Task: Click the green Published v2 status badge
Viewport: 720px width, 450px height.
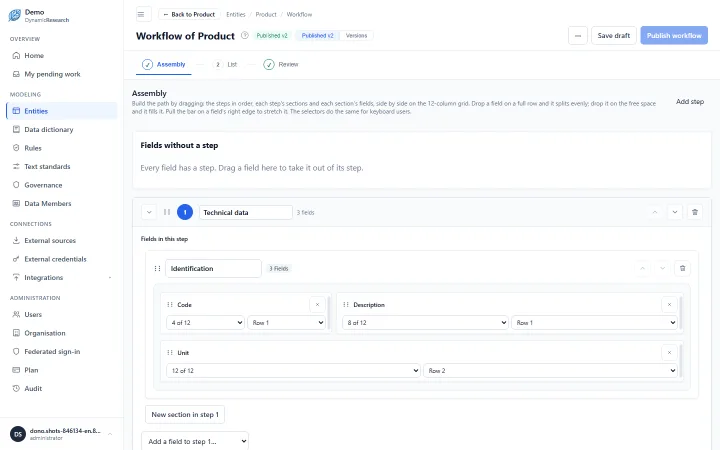Action: click(x=272, y=36)
